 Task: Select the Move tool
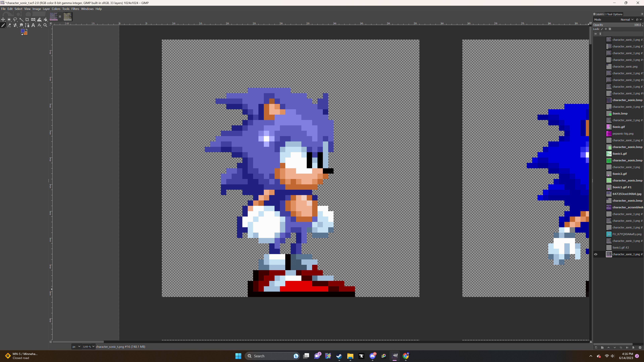tap(3, 20)
